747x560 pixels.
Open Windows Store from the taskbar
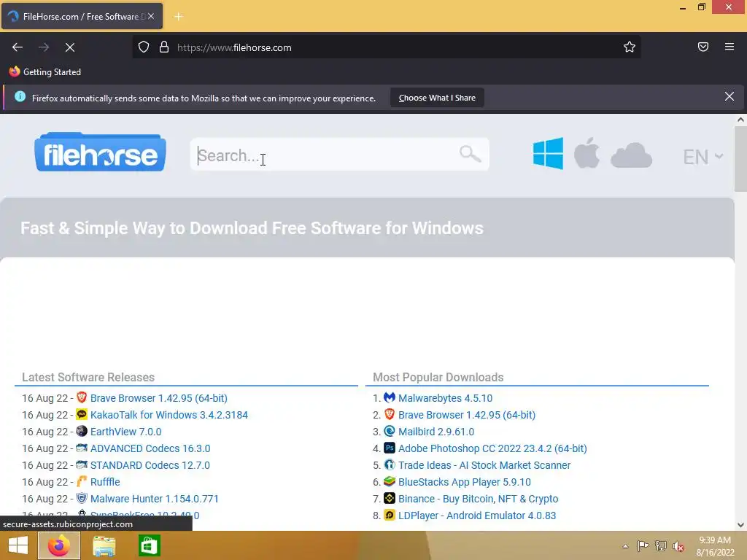(x=149, y=545)
